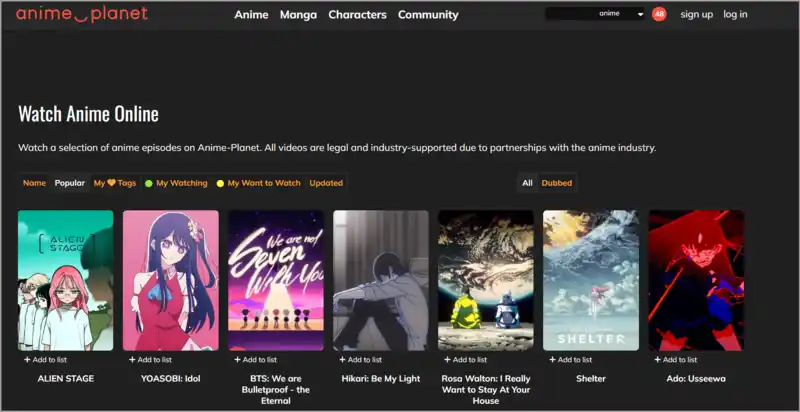Add ALIEN STAGE to list
The height and width of the screenshot is (412, 800).
tap(45, 359)
